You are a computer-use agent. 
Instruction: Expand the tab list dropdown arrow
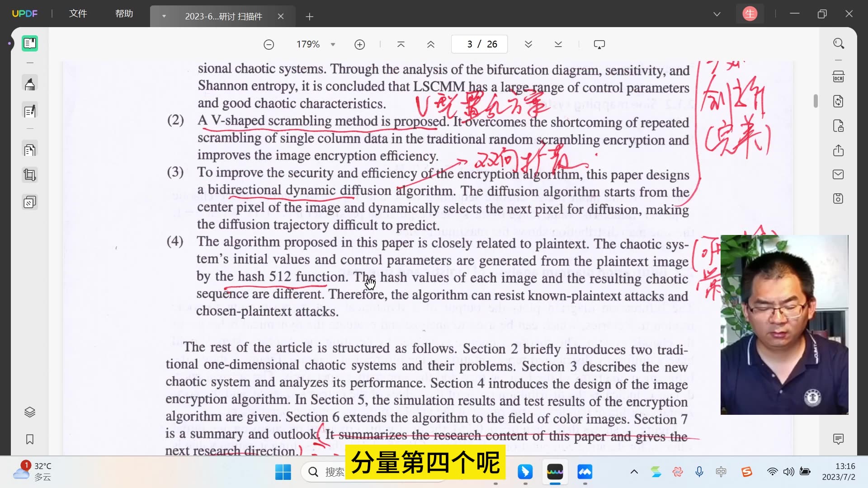717,14
